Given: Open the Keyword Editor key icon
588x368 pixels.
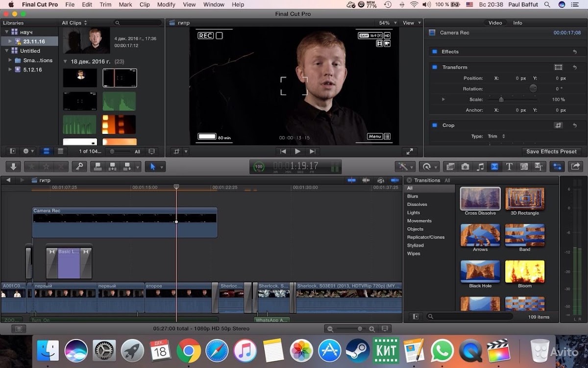Looking at the screenshot, I should (79, 167).
